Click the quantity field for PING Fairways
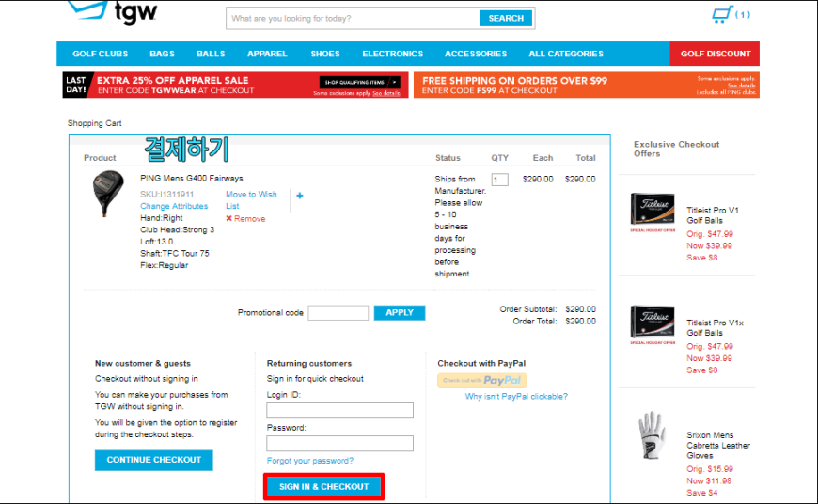818x504 pixels. click(499, 180)
